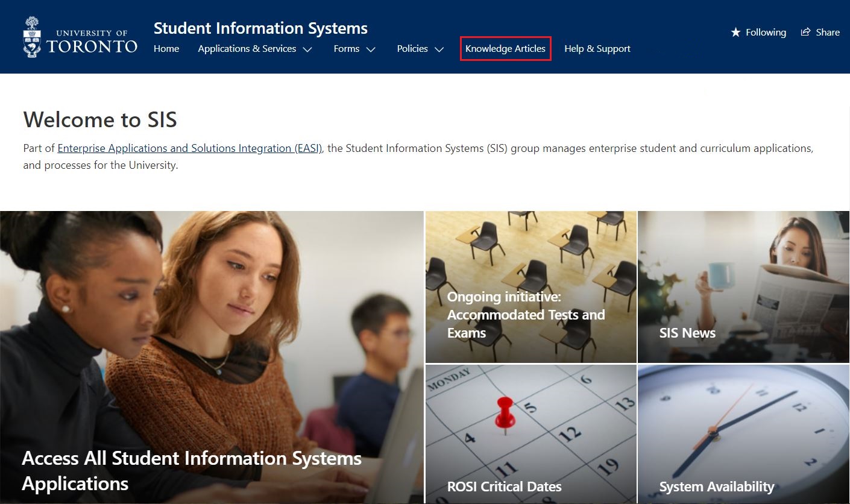Viewport: 850px width, 504px height.
Task: Expand the Applications & Services chevron
Action: point(307,49)
